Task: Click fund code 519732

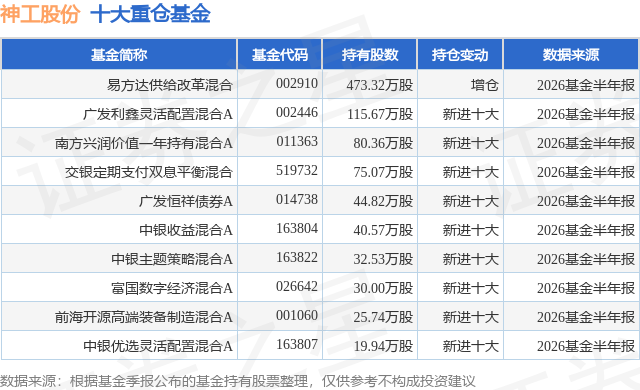Action: coord(297,170)
